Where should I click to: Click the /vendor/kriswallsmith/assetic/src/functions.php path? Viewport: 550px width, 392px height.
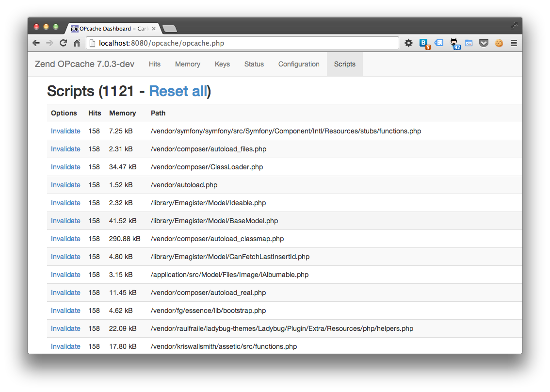(224, 346)
